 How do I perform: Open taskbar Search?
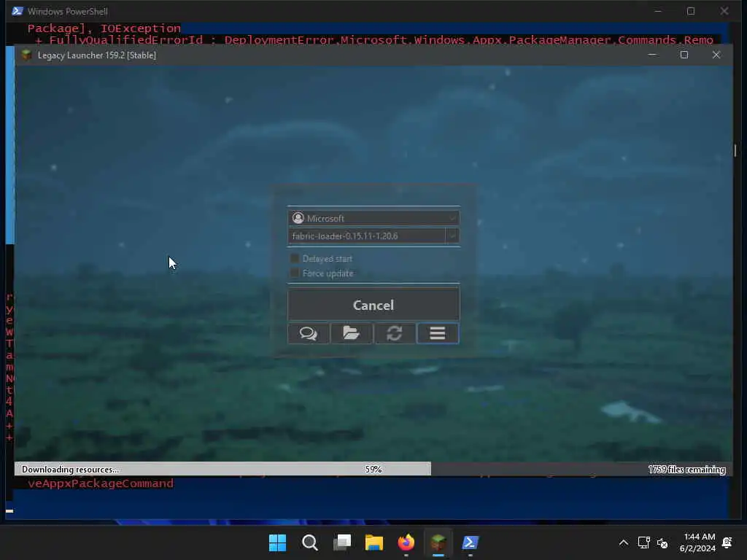(309, 542)
